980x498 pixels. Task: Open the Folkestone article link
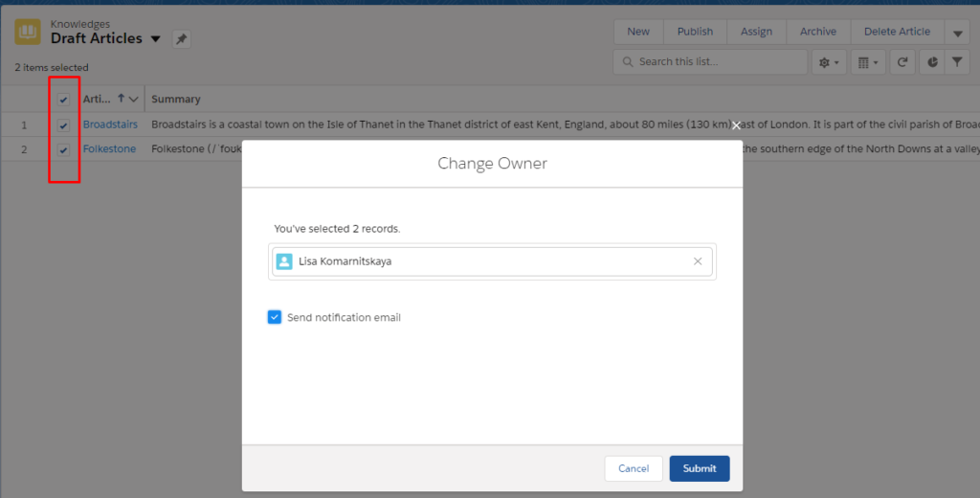[x=109, y=148]
